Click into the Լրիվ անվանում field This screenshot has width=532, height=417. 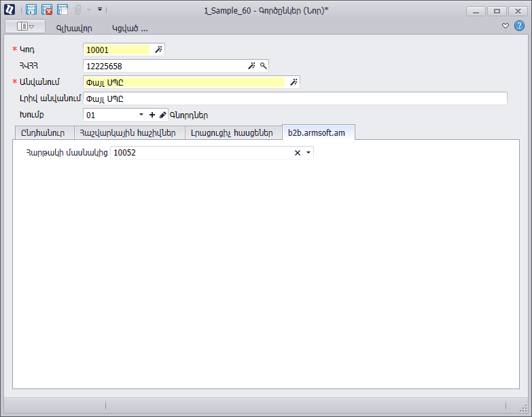[x=295, y=98]
